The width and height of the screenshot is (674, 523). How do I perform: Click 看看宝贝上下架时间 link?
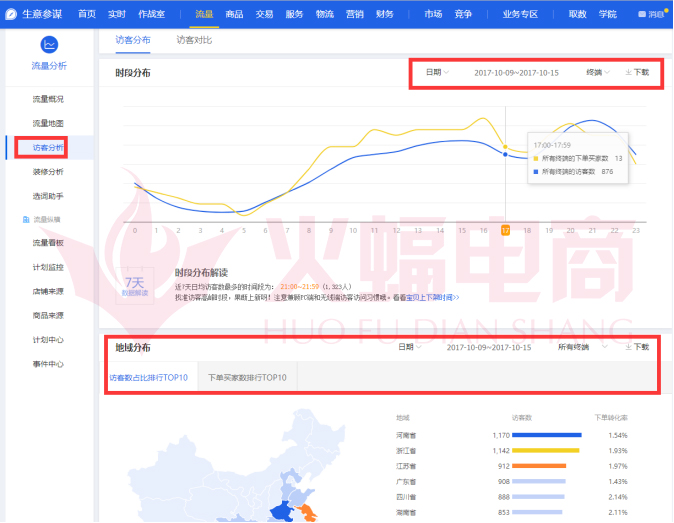click(x=428, y=297)
